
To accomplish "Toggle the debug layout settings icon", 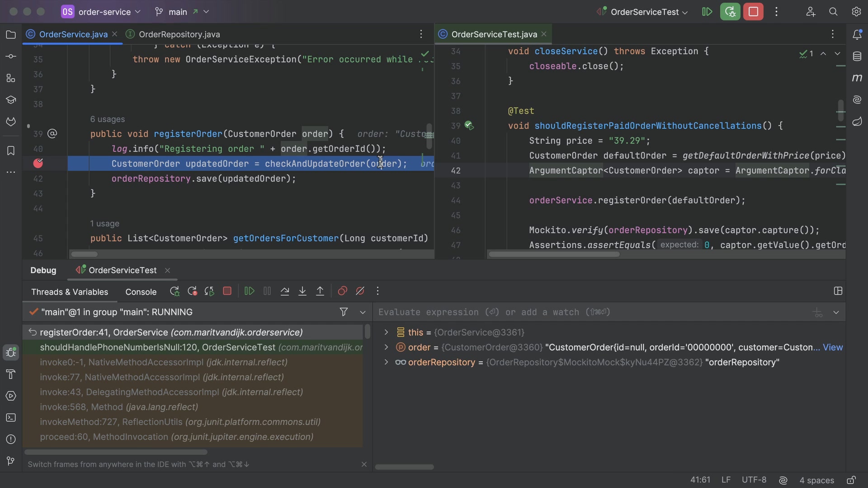I will pyautogui.click(x=838, y=291).
